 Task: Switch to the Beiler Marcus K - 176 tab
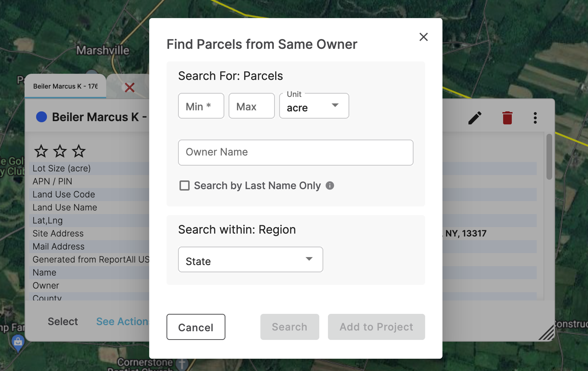pyautogui.click(x=65, y=86)
